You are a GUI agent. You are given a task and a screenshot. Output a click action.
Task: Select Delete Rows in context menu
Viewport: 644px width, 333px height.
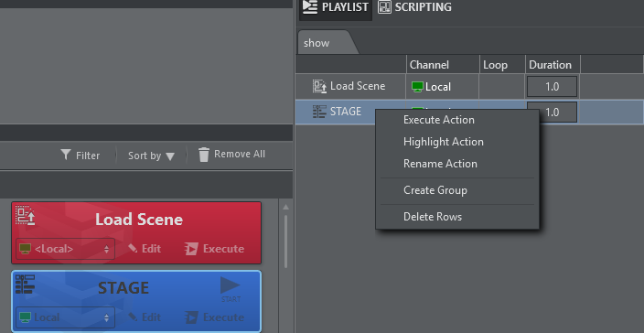pyautogui.click(x=433, y=217)
